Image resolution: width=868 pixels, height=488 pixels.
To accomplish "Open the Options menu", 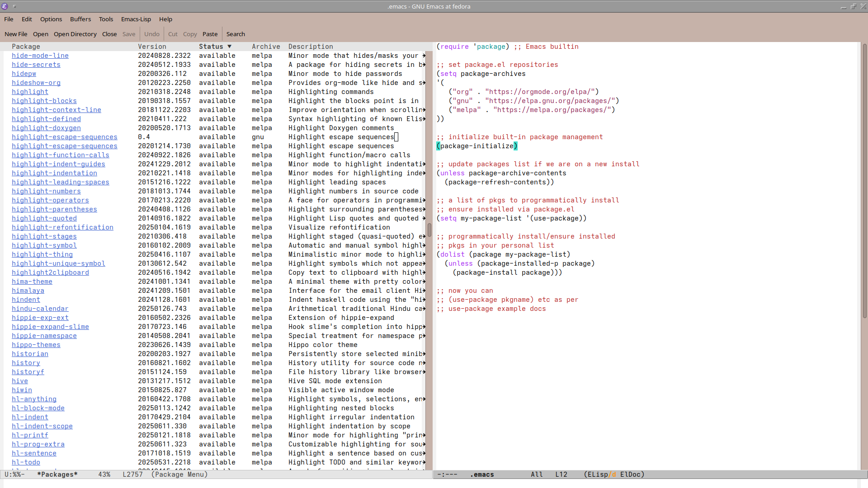I will tap(51, 19).
